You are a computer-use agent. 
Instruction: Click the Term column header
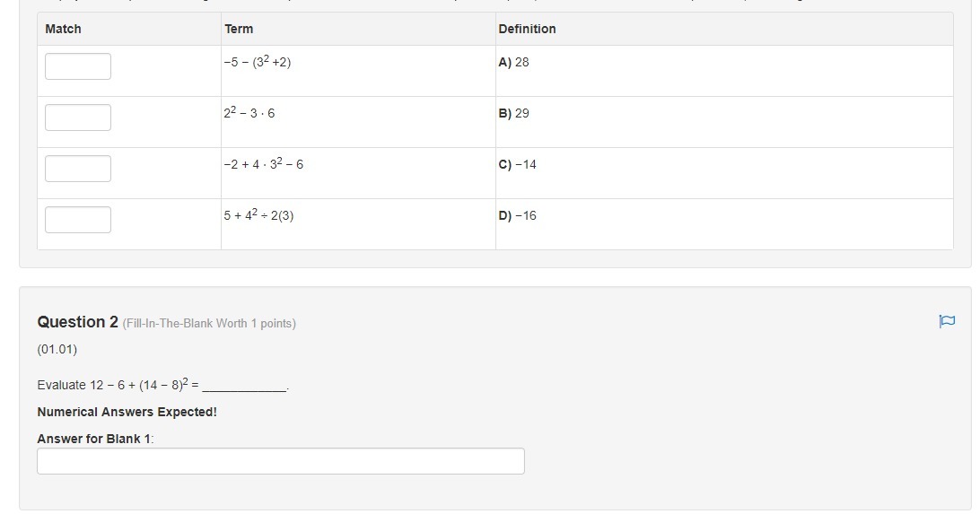(x=239, y=29)
